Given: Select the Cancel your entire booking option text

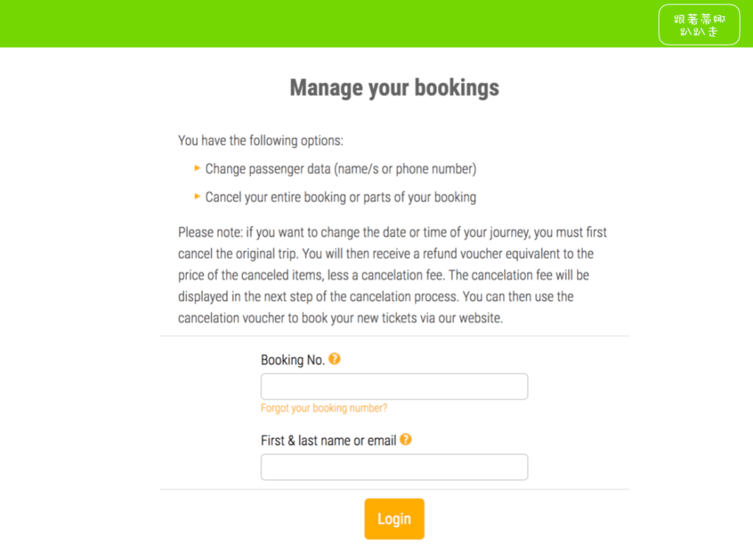Looking at the screenshot, I should click(x=340, y=197).
